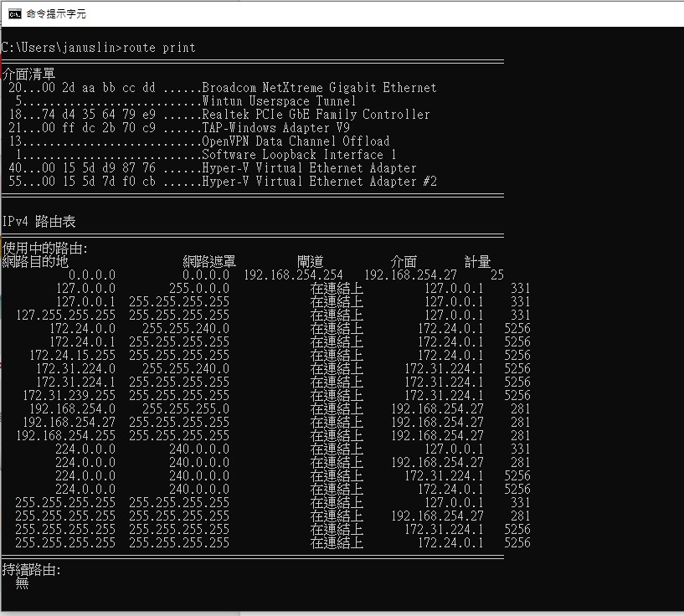The image size is (684, 616).
Task: Click the 計量 column header
Action: point(477,262)
